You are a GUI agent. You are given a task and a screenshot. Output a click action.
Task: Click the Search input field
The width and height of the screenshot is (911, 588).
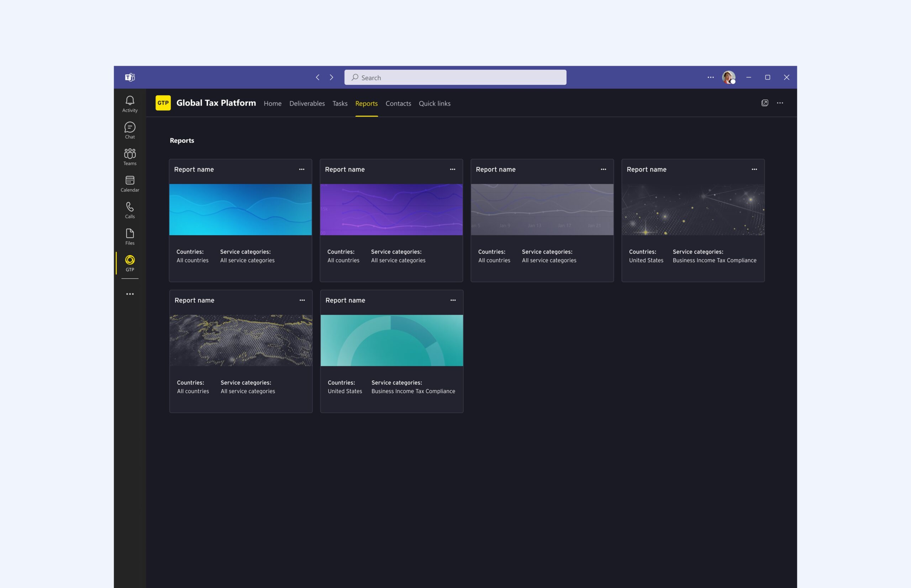pos(455,78)
